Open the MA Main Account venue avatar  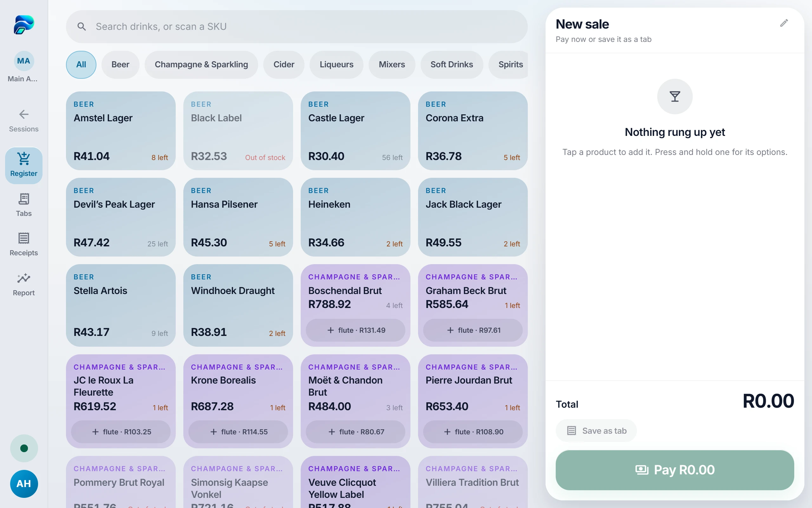(x=23, y=61)
